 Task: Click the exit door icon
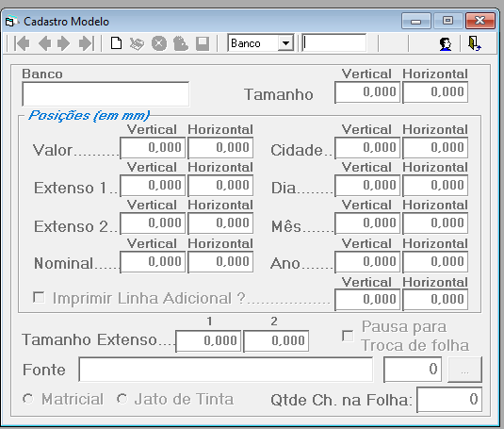point(475,43)
